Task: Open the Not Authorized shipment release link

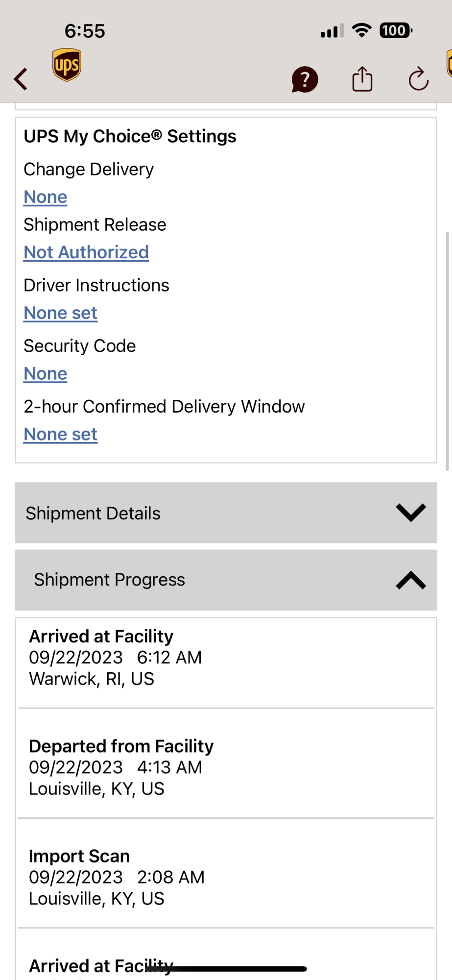Action: tap(86, 252)
